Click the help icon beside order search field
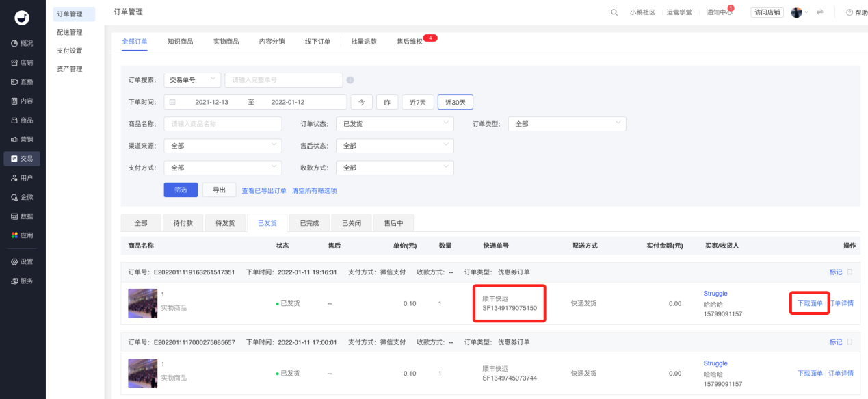This screenshot has height=399, width=868. 350,80
